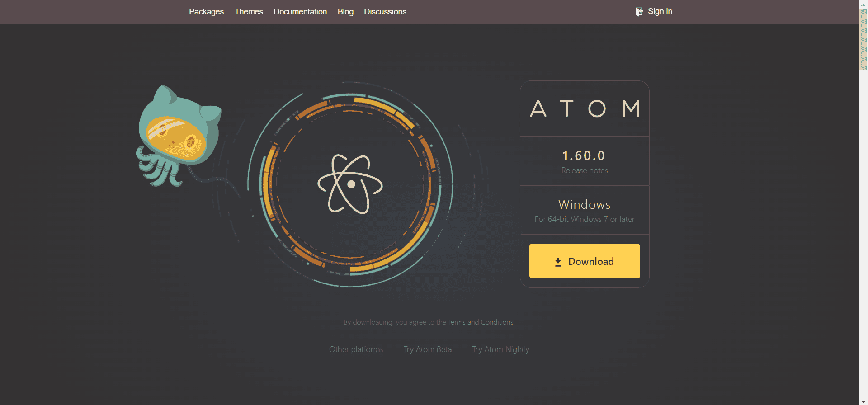Viewport: 868px width, 405px height.
Task: Click the download arrow icon
Action: pyautogui.click(x=558, y=262)
